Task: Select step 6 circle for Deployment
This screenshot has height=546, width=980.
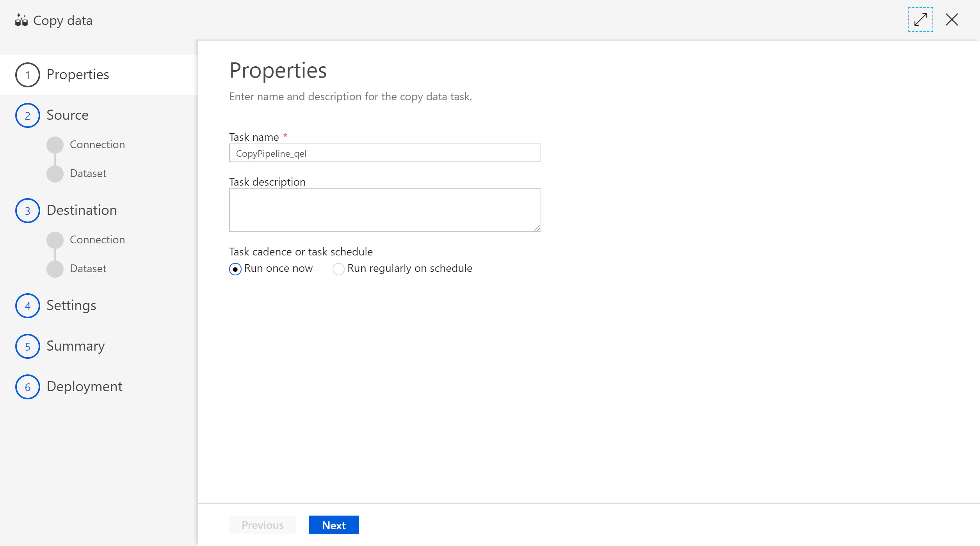Action: point(28,387)
